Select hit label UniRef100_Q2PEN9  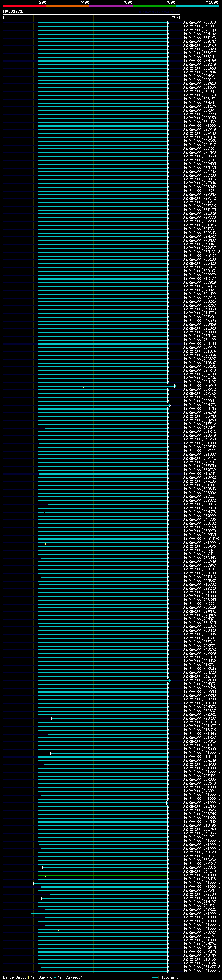(x=199, y=447)
